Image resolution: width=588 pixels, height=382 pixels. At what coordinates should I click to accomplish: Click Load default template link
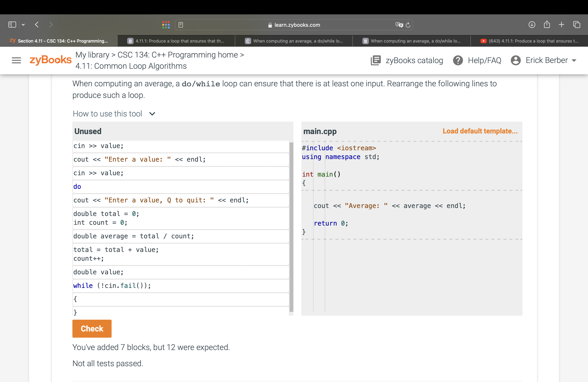[480, 131]
